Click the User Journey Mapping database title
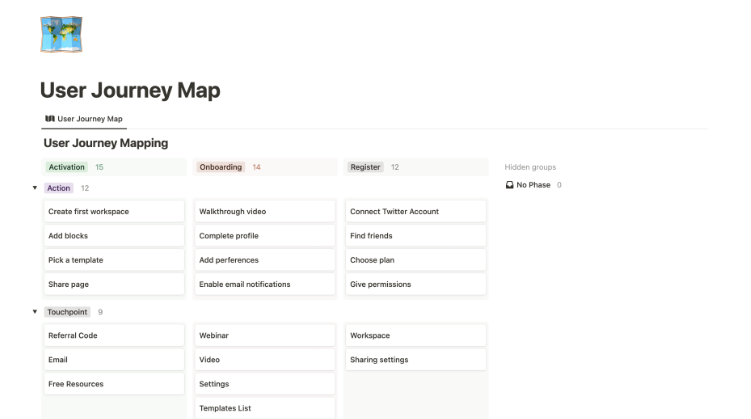The width and height of the screenshot is (751, 419). (x=106, y=144)
